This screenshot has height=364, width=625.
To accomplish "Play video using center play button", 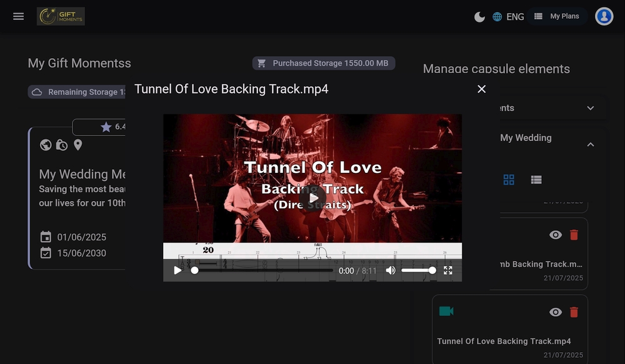I will [313, 198].
